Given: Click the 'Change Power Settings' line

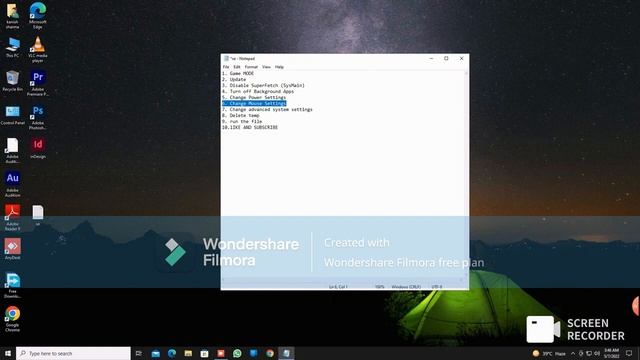Looking at the screenshot, I should [x=254, y=98].
